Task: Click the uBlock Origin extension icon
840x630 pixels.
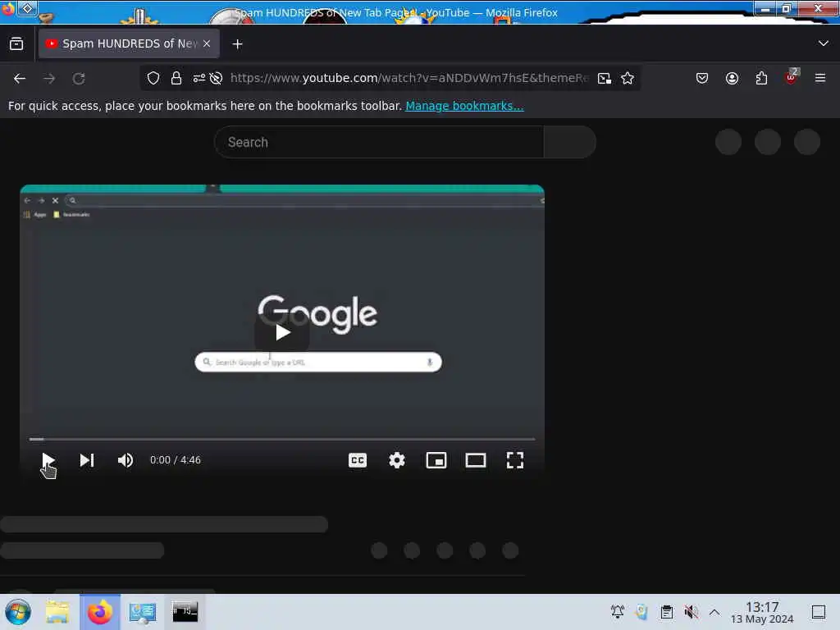Action: pyautogui.click(x=791, y=77)
